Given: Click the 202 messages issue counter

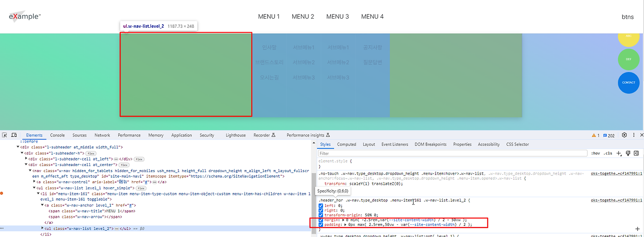Looking at the screenshot, I should (x=608, y=135).
